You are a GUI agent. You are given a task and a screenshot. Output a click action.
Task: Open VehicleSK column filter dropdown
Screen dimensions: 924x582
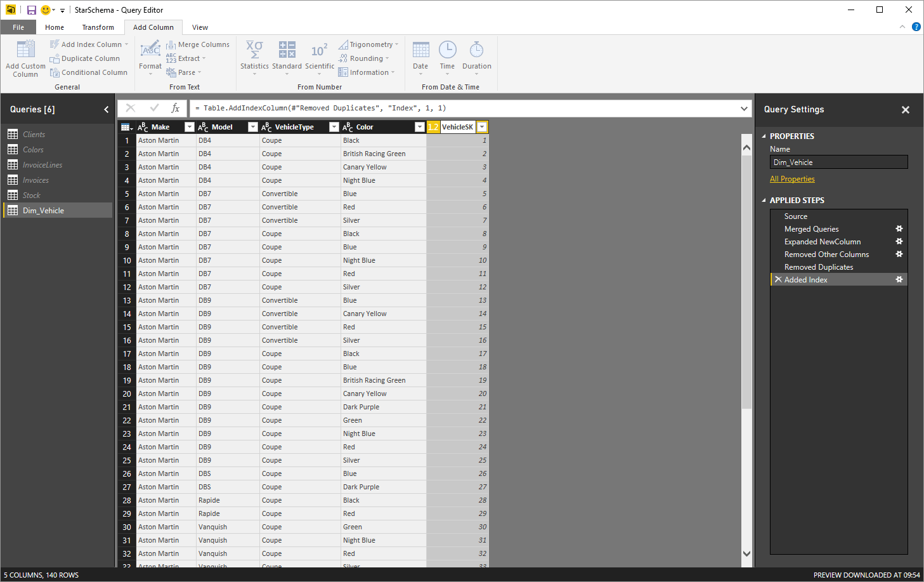[482, 127]
